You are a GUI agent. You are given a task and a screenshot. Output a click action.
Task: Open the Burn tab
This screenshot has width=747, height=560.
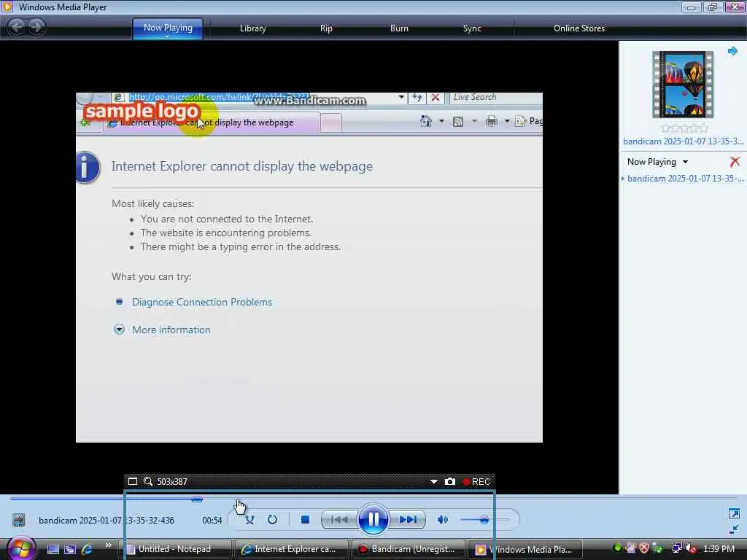click(399, 28)
